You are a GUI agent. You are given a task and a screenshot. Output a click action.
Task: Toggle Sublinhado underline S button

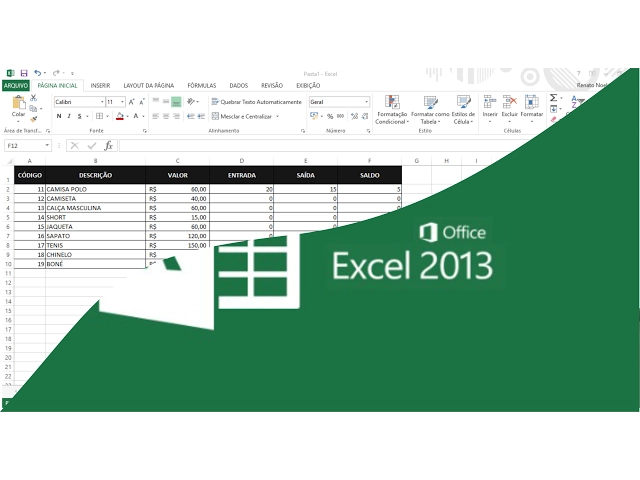tap(80, 116)
